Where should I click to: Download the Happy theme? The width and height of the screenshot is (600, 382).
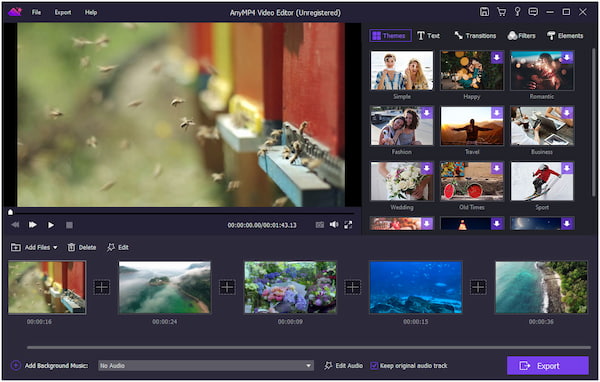pos(497,57)
